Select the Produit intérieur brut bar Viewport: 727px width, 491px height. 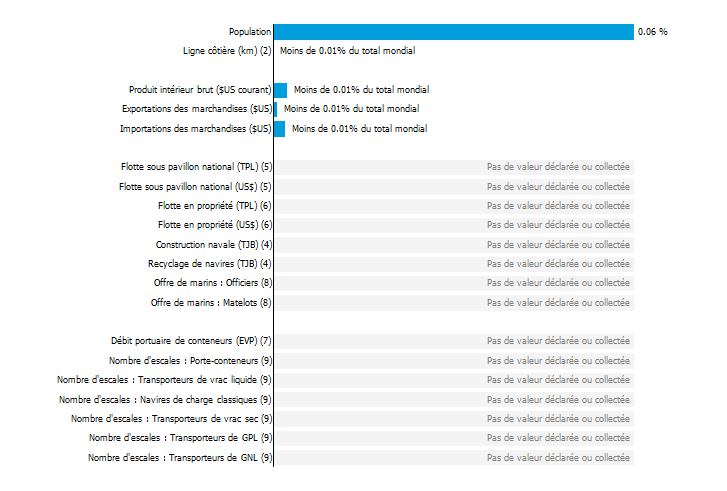pos(281,90)
